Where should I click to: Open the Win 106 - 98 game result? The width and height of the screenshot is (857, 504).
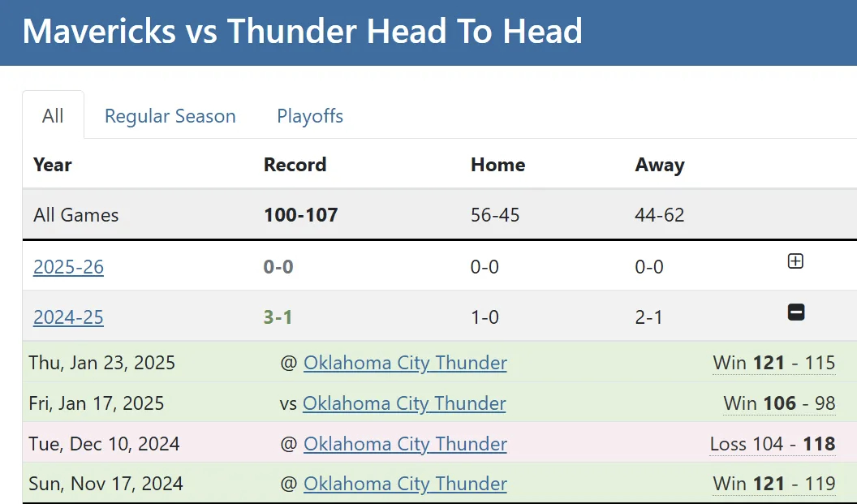779,403
